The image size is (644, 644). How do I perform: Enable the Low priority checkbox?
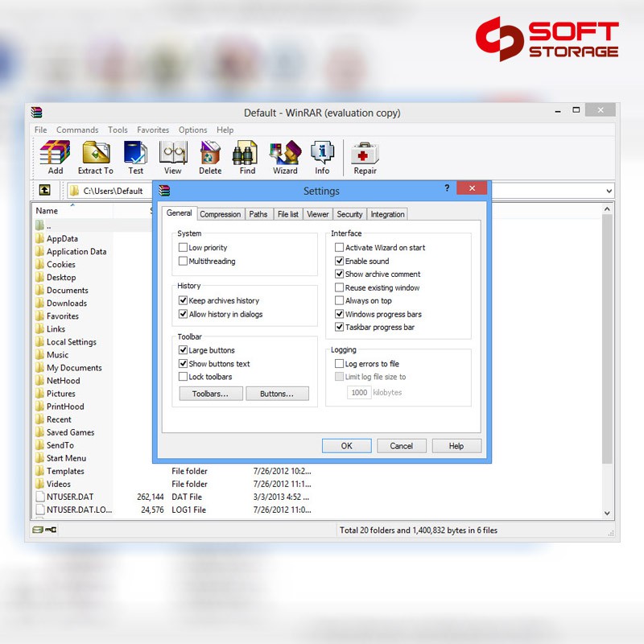[184, 247]
